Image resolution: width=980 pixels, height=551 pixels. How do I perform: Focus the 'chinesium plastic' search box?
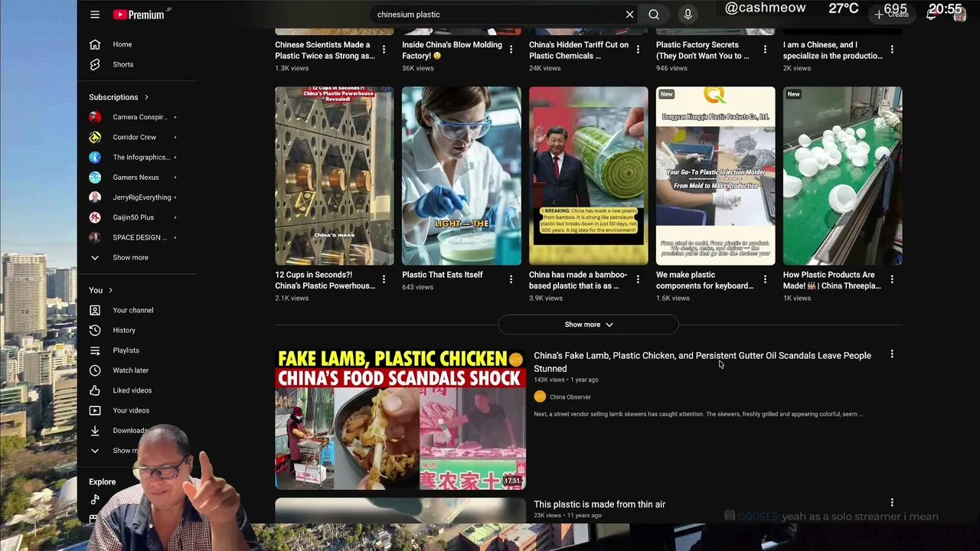pos(498,15)
